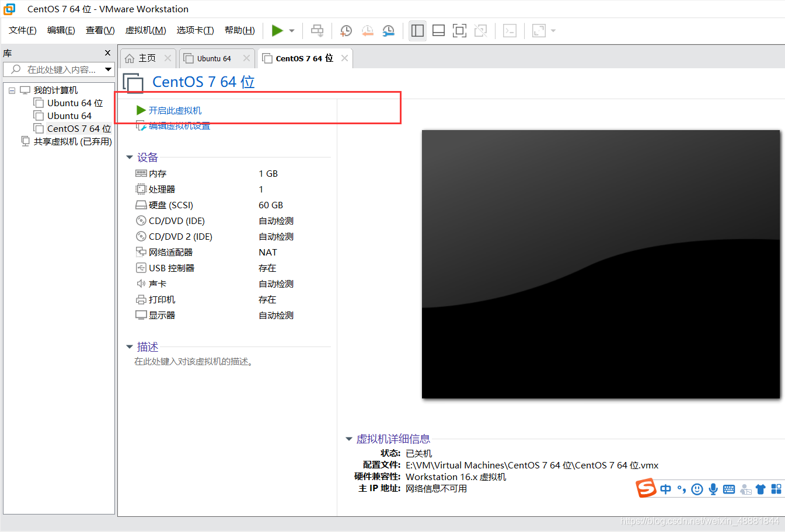This screenshot has width=785, height=532.
Task: Collapse the 我的计算机 tree node
Action: click(x=12, y=90)
